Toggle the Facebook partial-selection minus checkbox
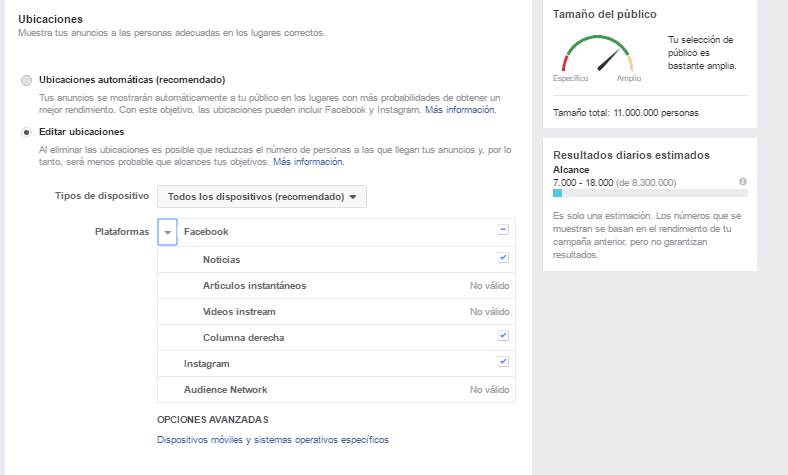 coord(503,230)
